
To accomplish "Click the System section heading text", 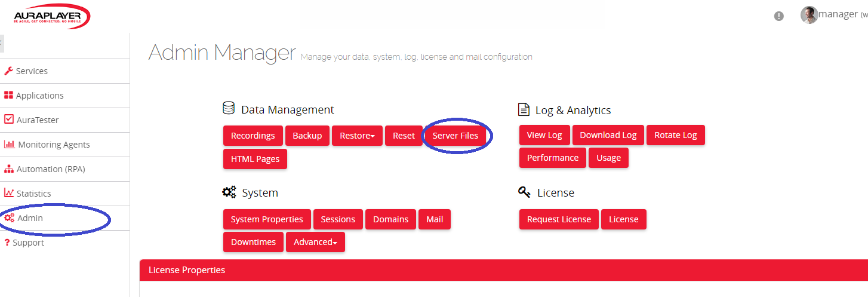I will point(260,193).
